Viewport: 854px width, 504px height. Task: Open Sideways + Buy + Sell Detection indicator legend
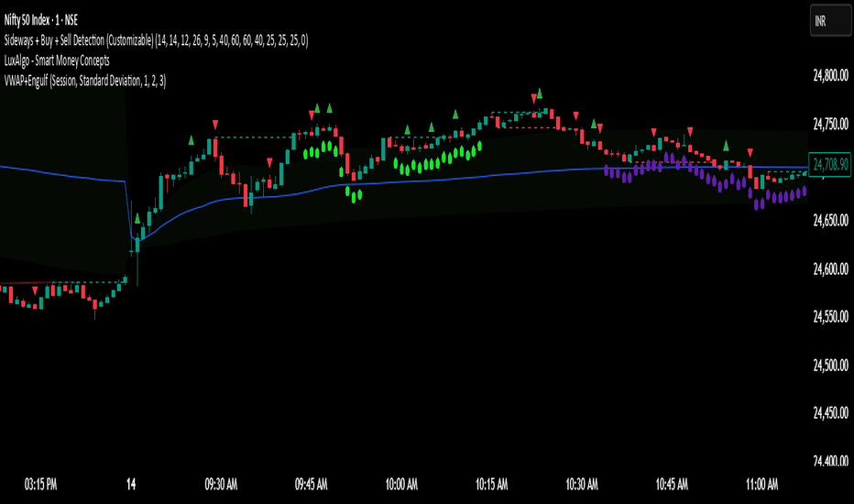coord(156,40)
